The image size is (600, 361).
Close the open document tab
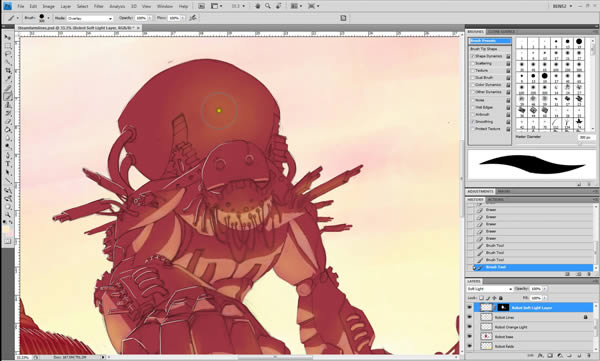click(138, 28)
